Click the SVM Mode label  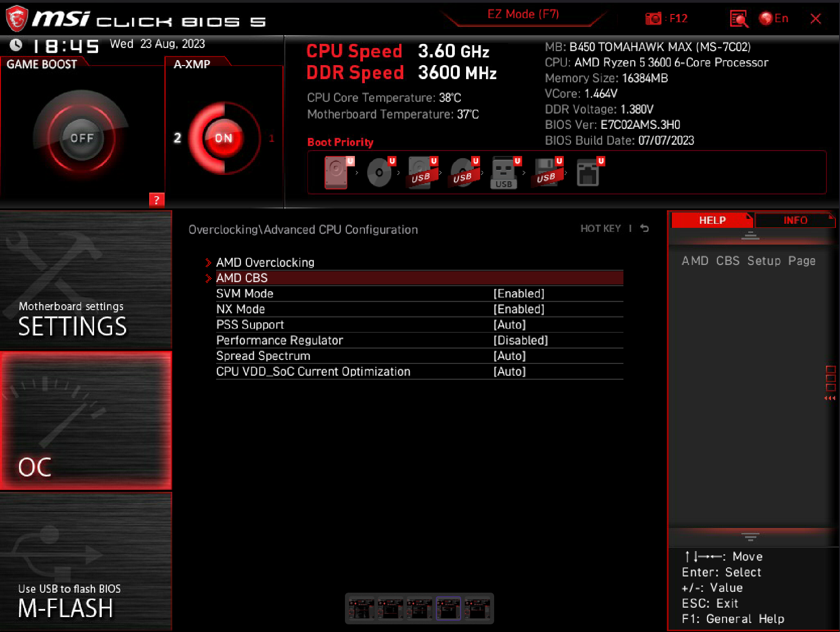[245, 293]
